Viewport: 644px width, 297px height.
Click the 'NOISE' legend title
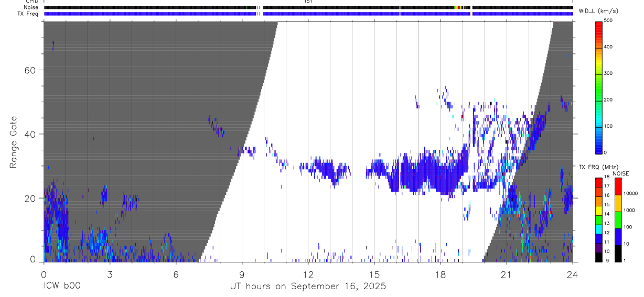coord(620,173)
